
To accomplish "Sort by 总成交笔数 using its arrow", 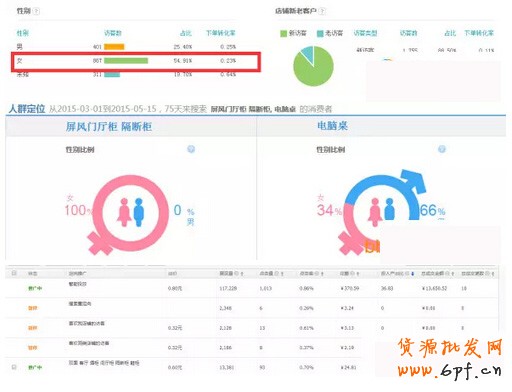I will [x=493, y=274].
